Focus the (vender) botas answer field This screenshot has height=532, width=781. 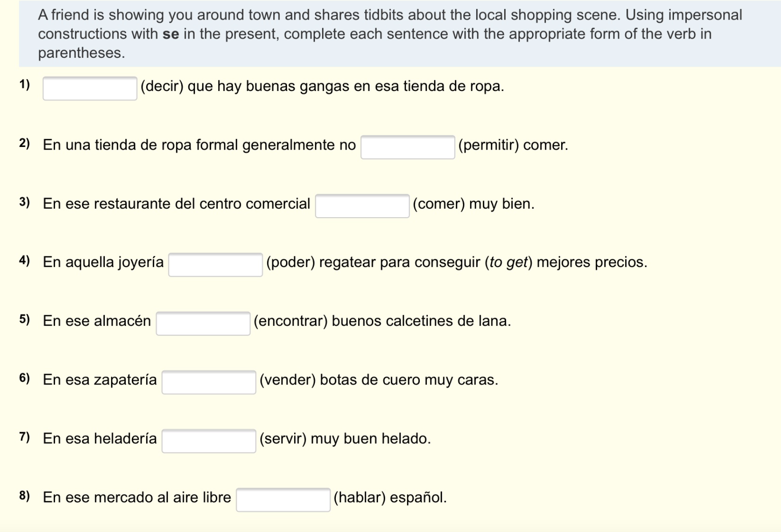[x=209, y=382]
